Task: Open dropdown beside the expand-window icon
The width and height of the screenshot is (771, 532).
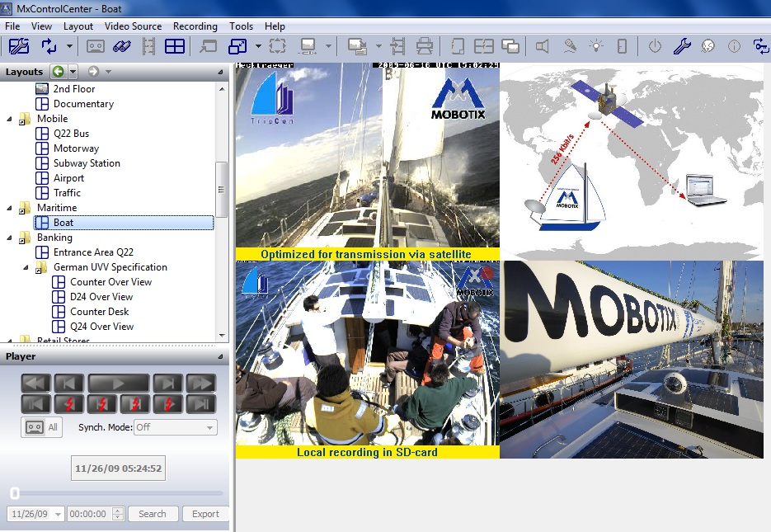Action: (258, 46)
